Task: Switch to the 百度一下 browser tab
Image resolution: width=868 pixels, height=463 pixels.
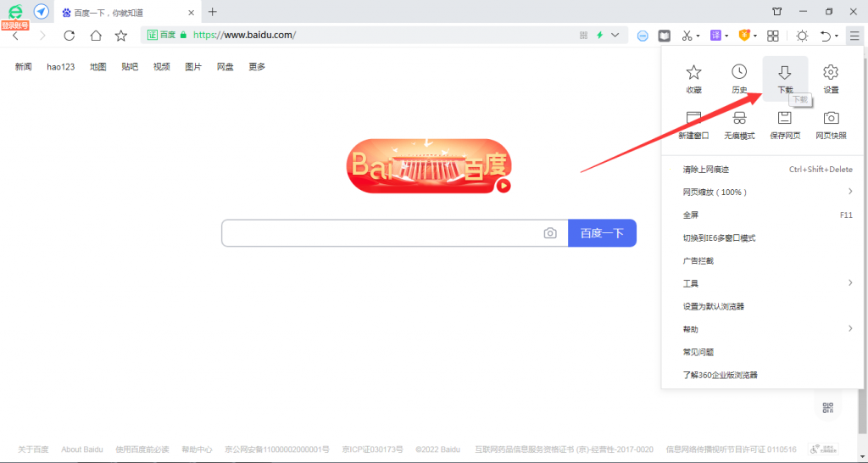Action: [127, 12]
